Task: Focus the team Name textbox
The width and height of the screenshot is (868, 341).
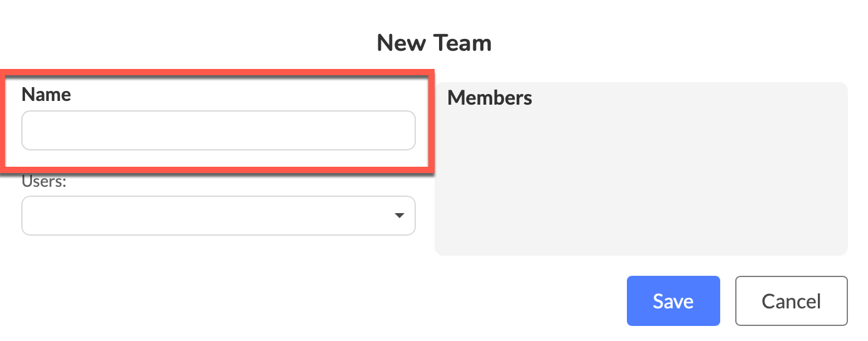Action: [218, 130]
